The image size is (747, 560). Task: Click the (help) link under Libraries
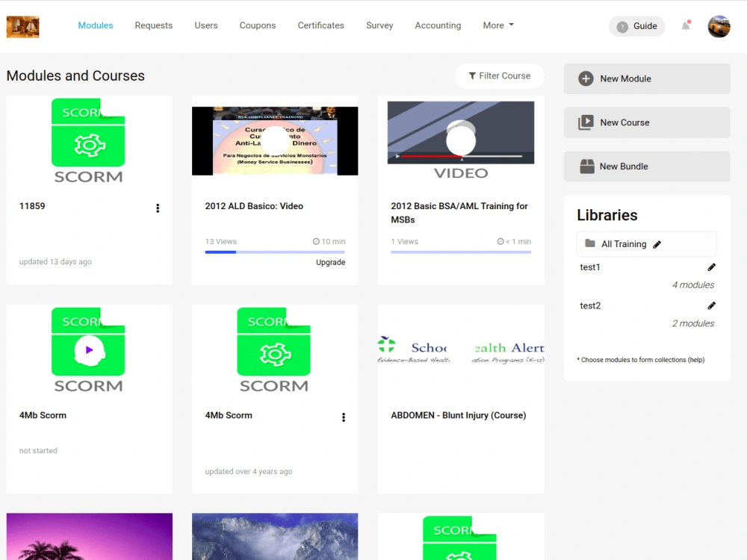pos(696,360)
